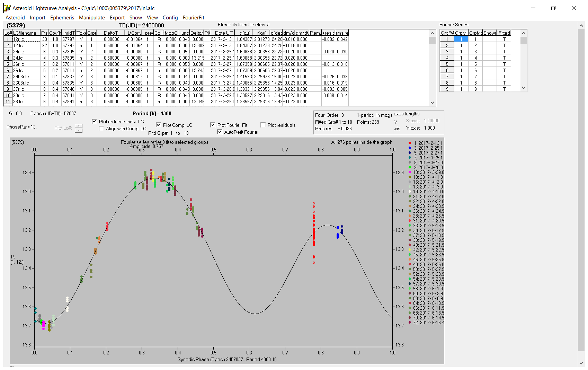Click the Fourier Series table scroll-down arrow

524,88
